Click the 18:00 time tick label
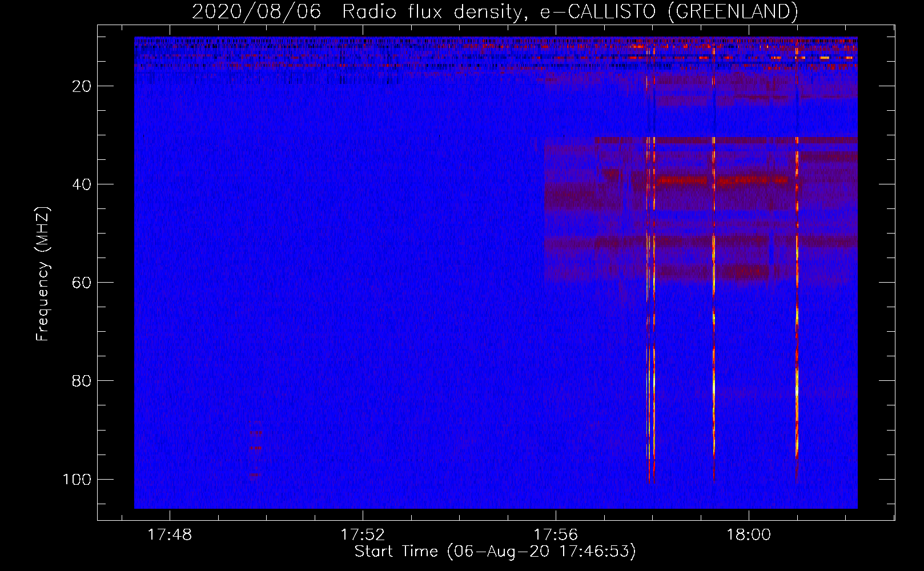 (x=749, y=535)
